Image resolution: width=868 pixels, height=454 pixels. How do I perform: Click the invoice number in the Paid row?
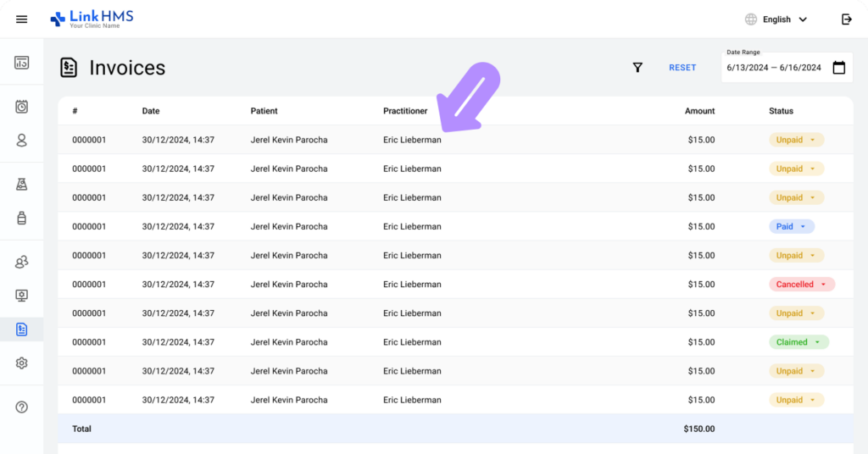[89, 227]
